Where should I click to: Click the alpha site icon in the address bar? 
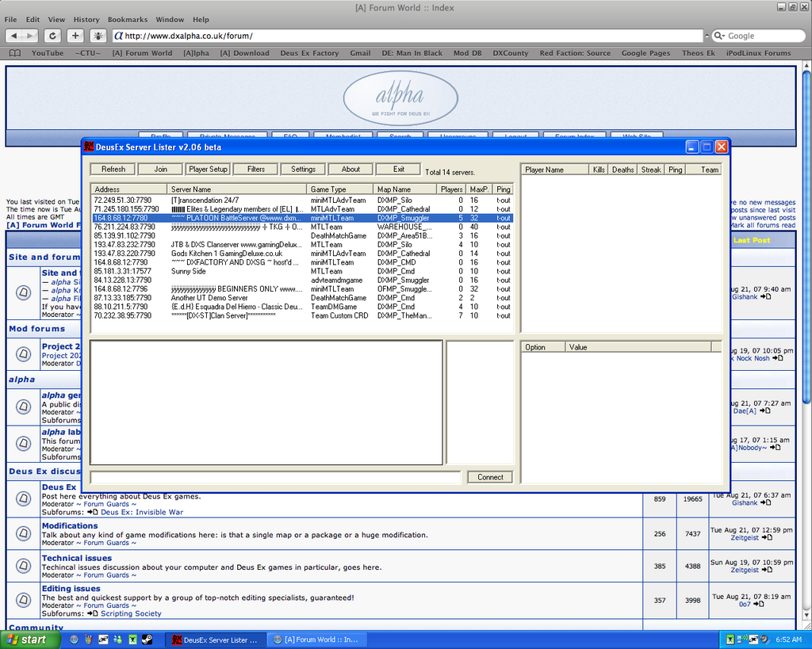tap(119, 36)
